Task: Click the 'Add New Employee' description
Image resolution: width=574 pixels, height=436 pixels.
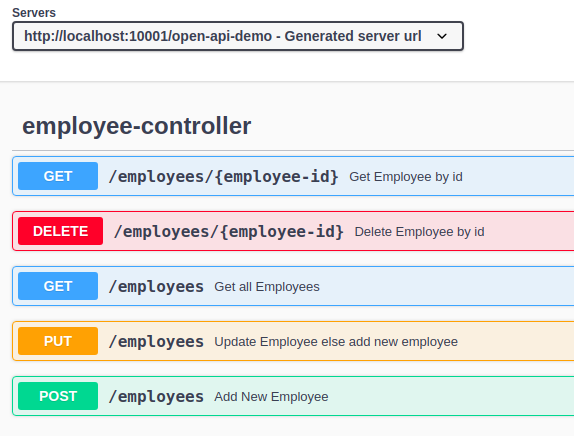Action: [x=271, y=396]
